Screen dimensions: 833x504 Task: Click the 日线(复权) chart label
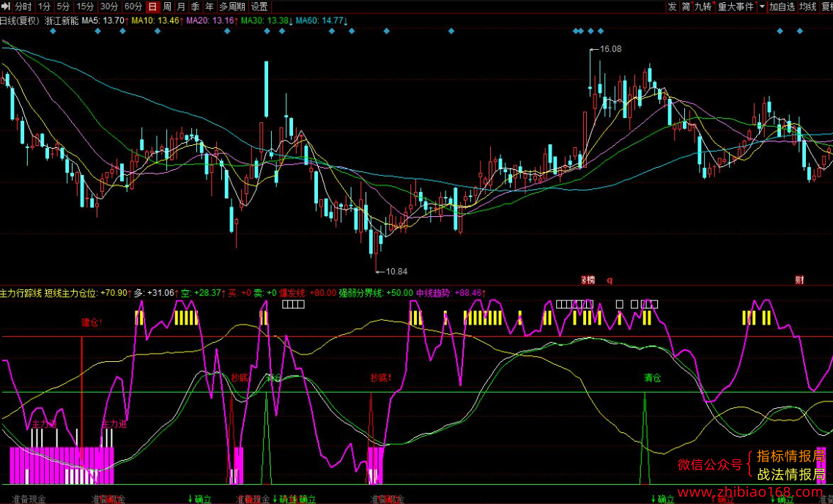pyautogui.click(x=21, y=21)
